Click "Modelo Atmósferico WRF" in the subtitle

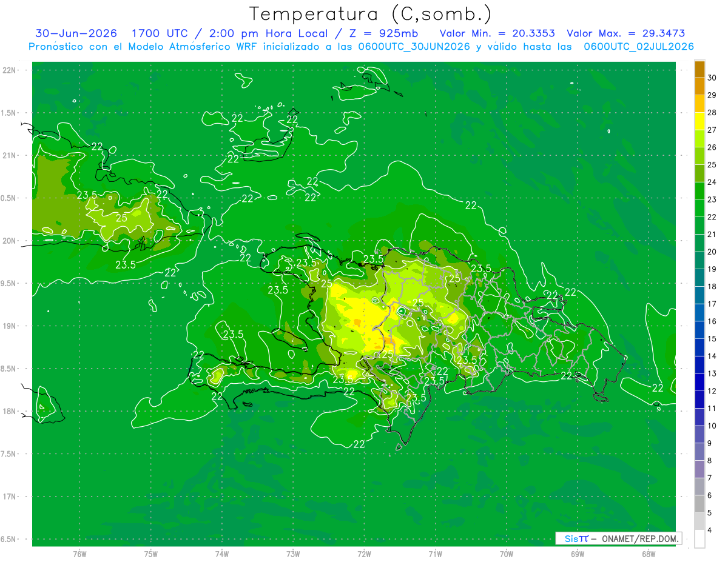click(x=194, y=47)
